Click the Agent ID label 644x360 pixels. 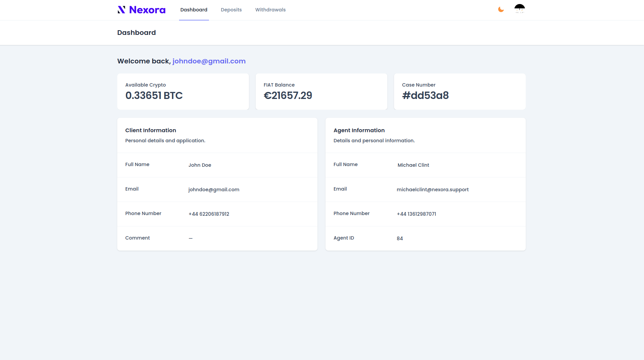344,238
